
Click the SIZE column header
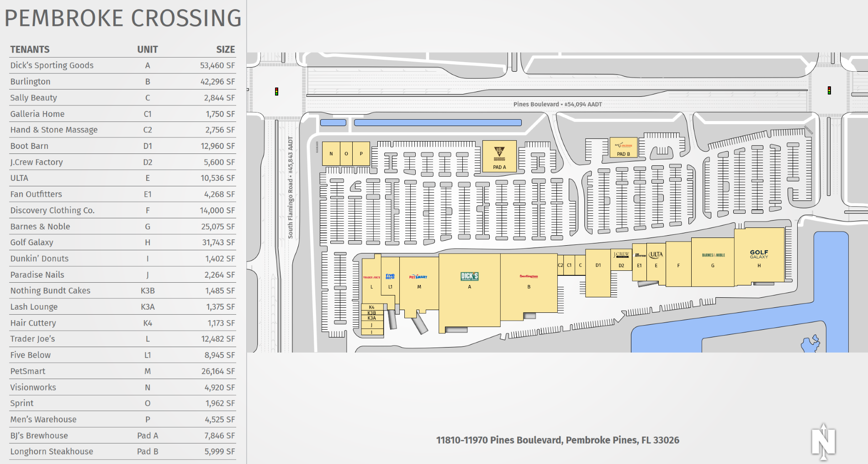tap(225, 49)
